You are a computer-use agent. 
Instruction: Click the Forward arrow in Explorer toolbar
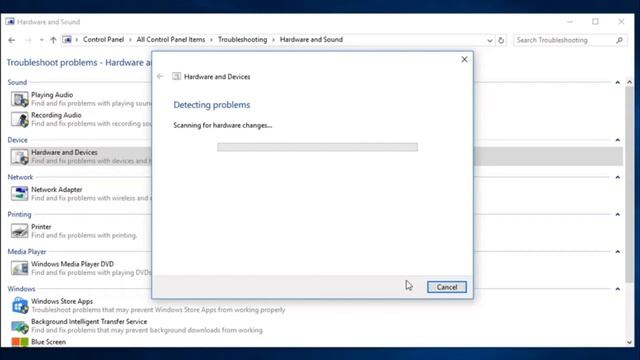(28, 40)
